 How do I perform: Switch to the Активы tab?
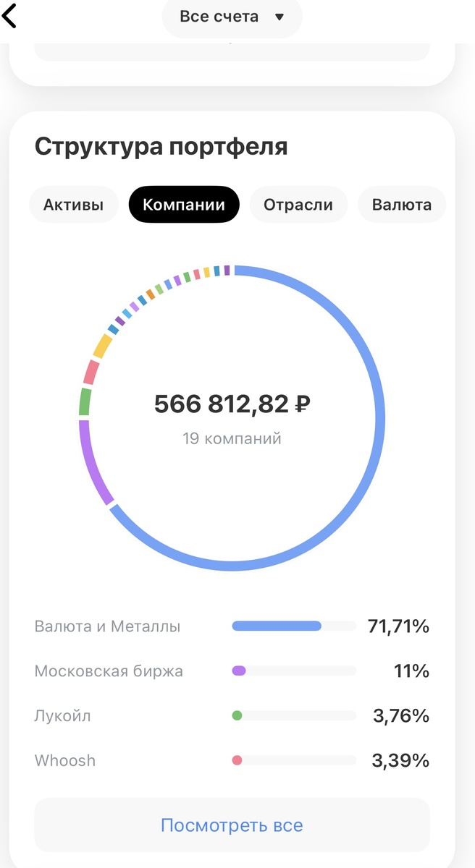point(73,204)
